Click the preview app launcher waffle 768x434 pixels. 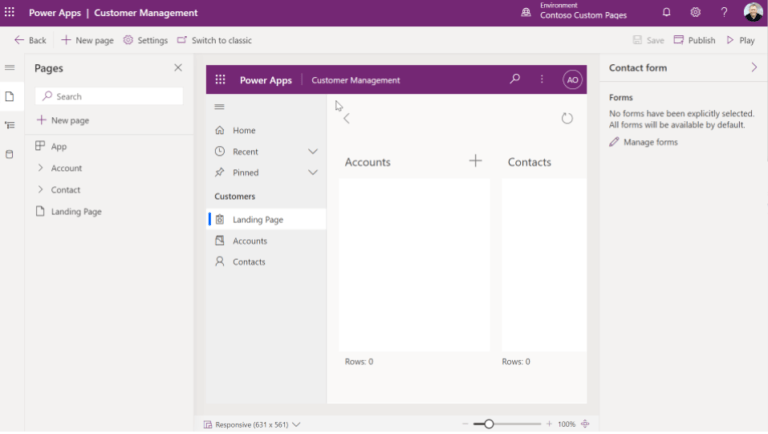(220, 79)
